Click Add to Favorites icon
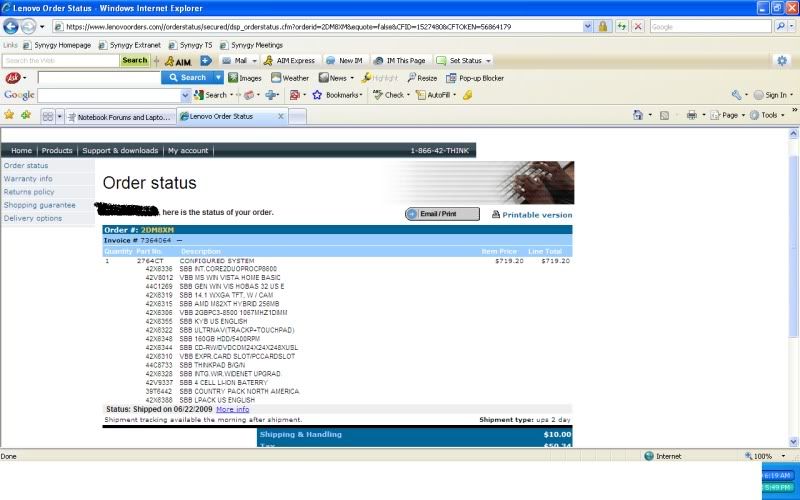This screenshot has height=500, width=800. [x=26, y=115]
